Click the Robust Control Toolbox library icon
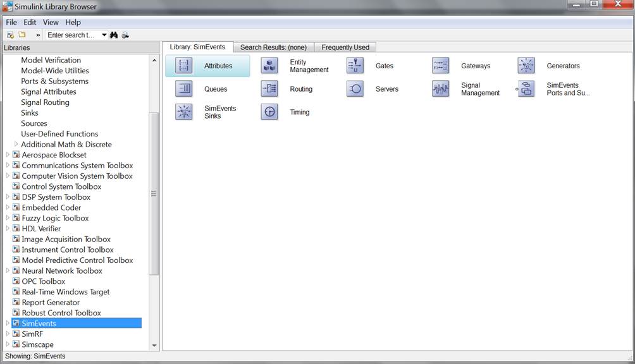 [16, 312]
